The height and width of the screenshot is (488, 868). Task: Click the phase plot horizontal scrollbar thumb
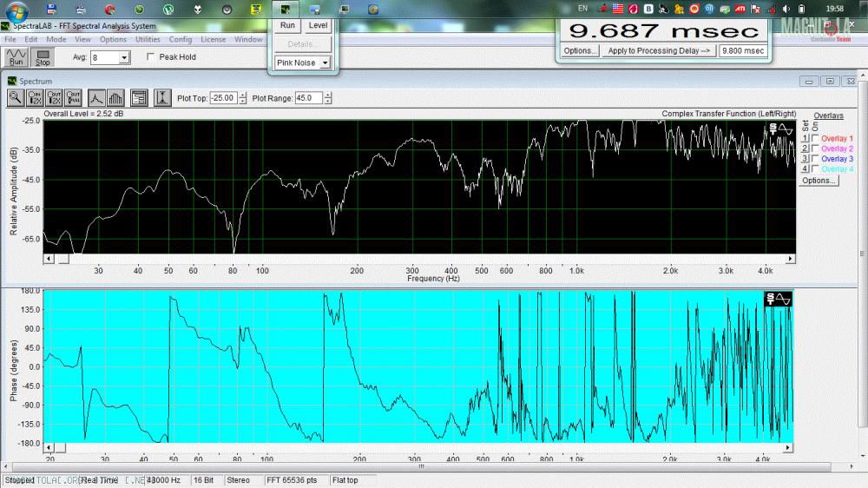click(60, 447)
